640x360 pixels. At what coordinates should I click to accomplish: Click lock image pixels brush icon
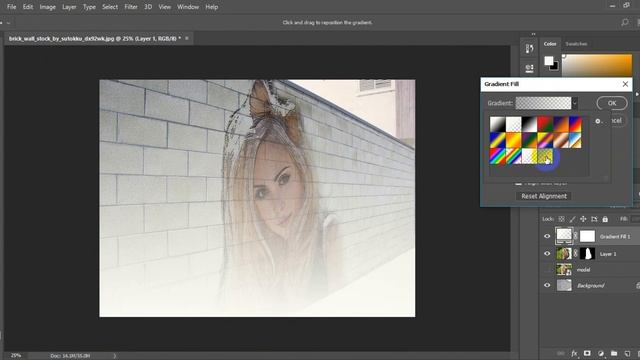click(x=572, y=219)
